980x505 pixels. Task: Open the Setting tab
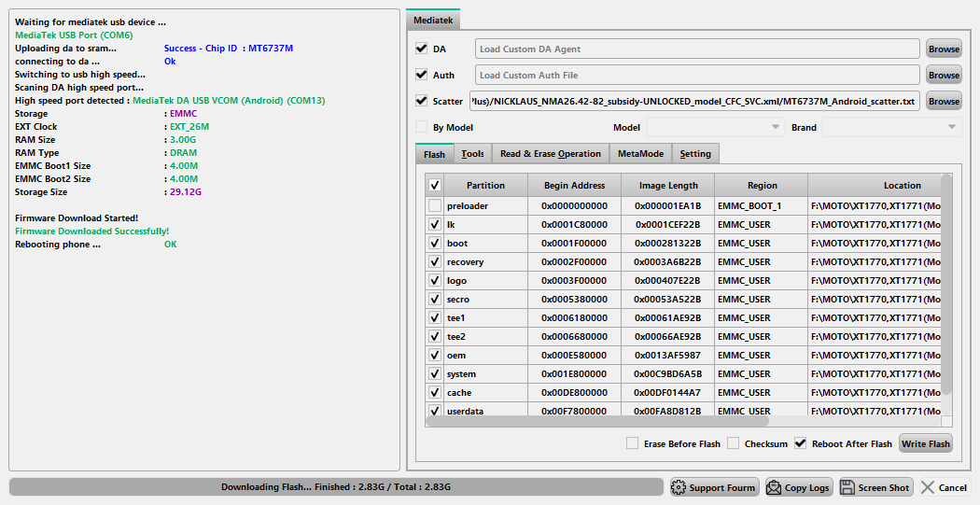[695, 154]
